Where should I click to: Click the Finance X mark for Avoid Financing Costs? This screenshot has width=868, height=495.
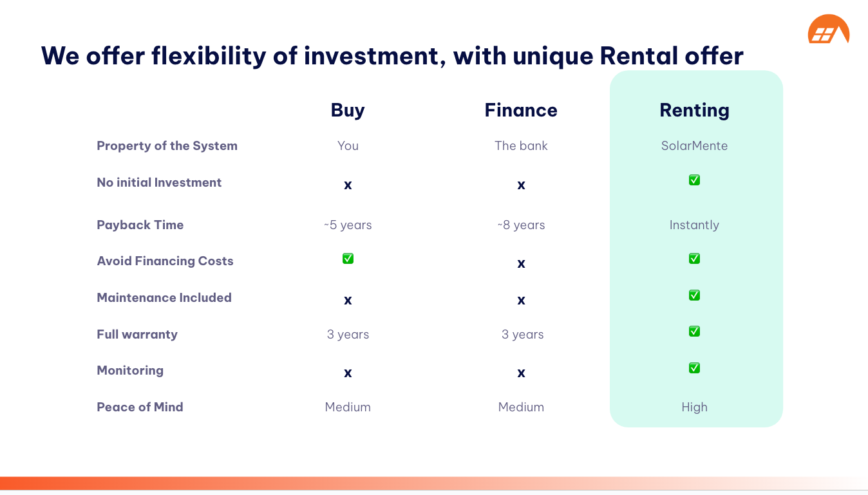click(x=521, y=263)
